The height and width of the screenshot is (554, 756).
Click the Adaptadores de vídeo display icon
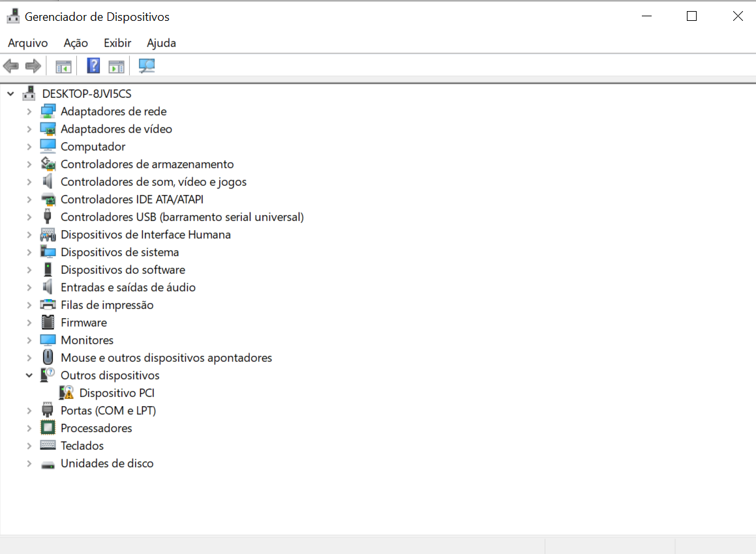48,129
